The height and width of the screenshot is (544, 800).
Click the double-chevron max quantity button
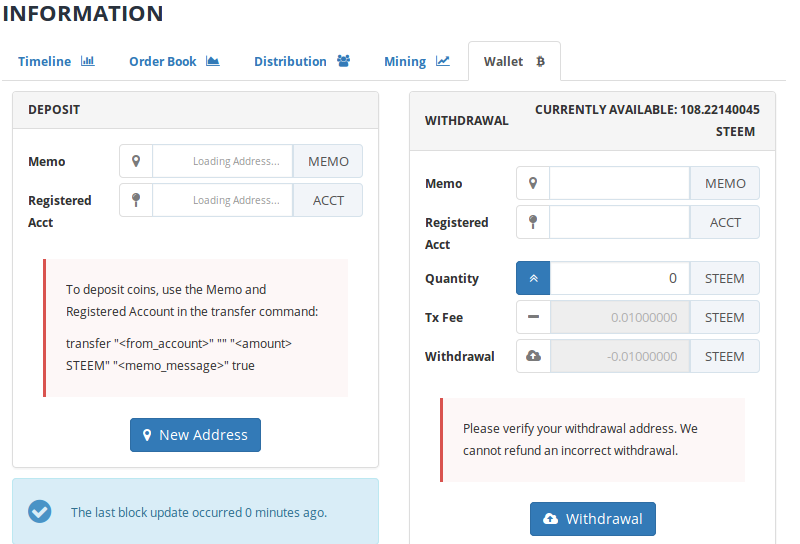pos(533,278)
